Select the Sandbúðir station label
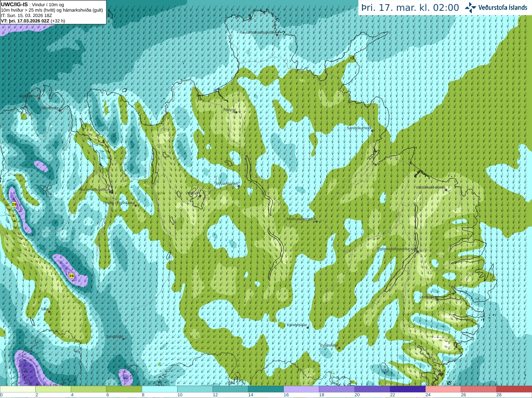 tap(114, 337)
